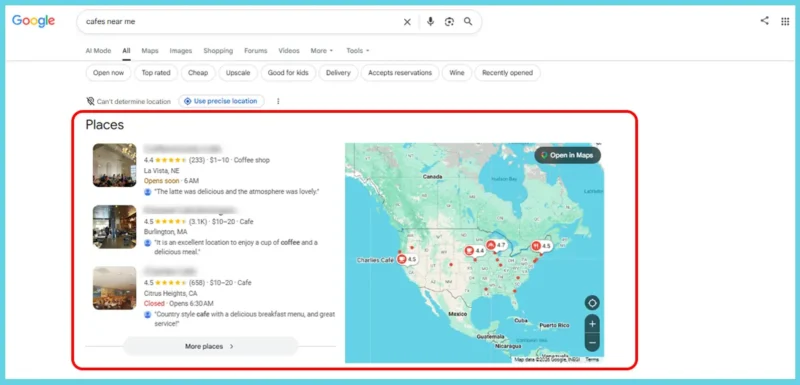This screenshot has width=800, height=385.
Task: Click the Google logo
Action: 34,21
